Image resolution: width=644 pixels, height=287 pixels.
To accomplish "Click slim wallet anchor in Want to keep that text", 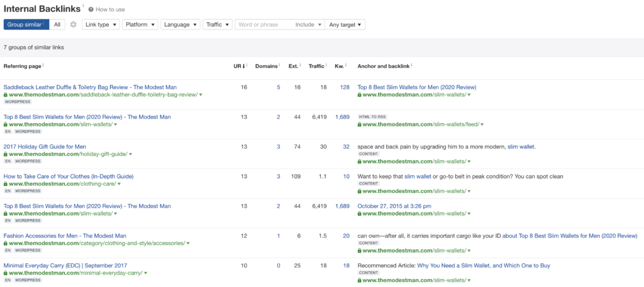I will (418, 176).
